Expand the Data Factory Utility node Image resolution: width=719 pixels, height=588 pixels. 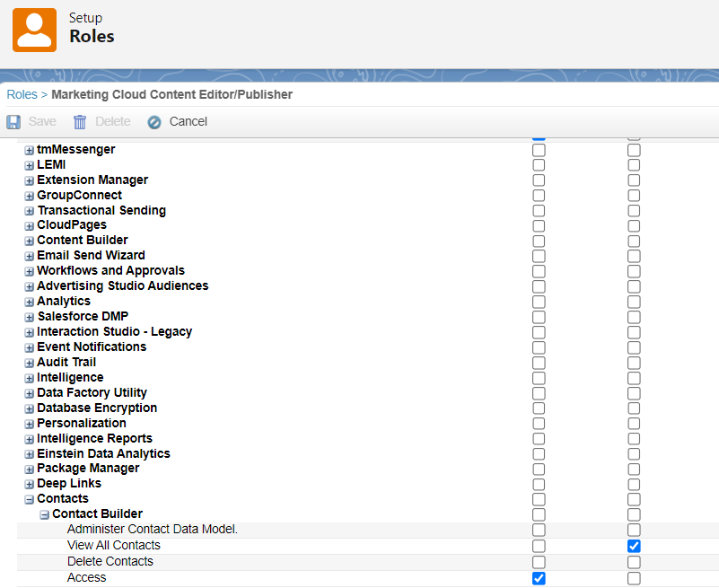pos(30,393)
